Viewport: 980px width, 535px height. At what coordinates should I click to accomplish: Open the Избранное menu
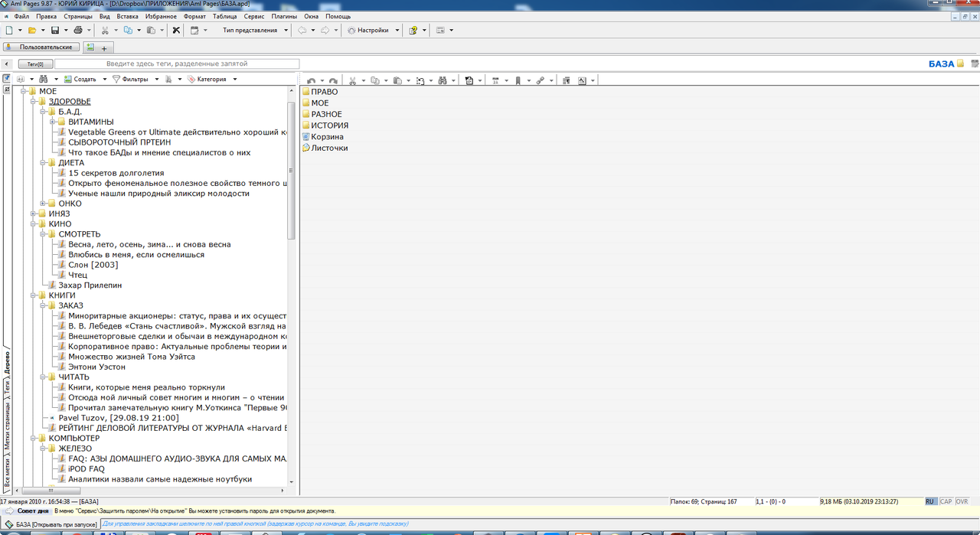[x=160, y=16]
